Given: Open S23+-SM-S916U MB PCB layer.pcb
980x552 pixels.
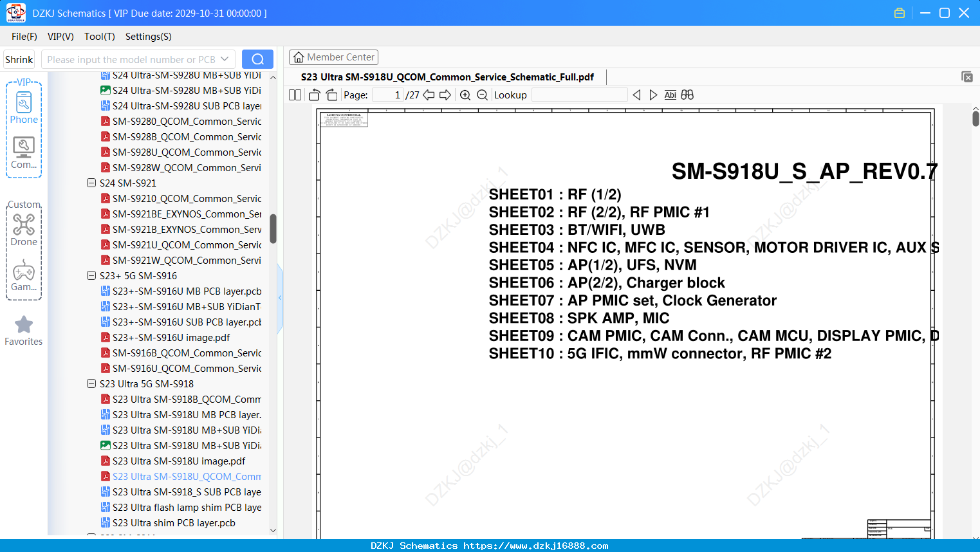Looking at the screenshot, I should coord(181,291).
